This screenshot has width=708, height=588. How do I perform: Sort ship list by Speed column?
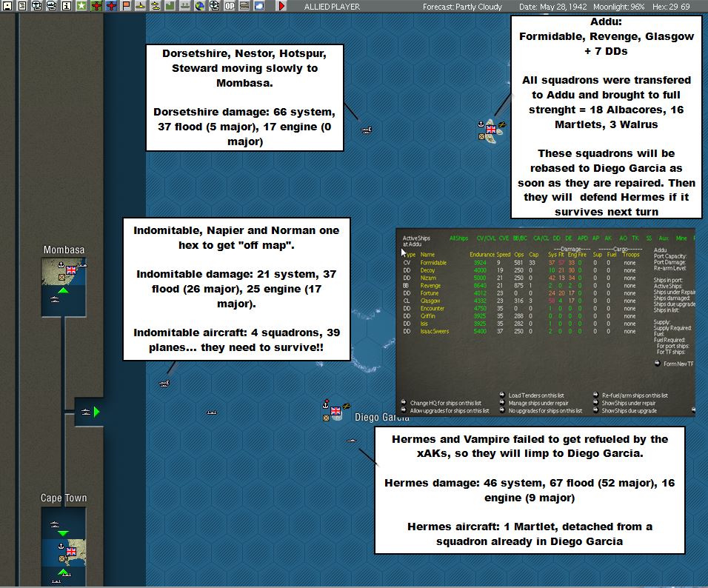tap(504, 255)
